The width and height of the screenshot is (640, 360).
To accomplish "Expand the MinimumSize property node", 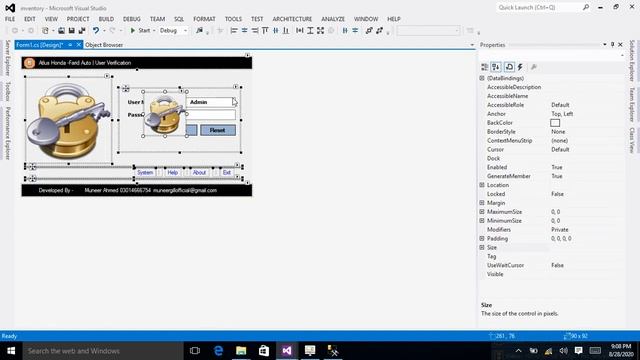I will (482, 221).
